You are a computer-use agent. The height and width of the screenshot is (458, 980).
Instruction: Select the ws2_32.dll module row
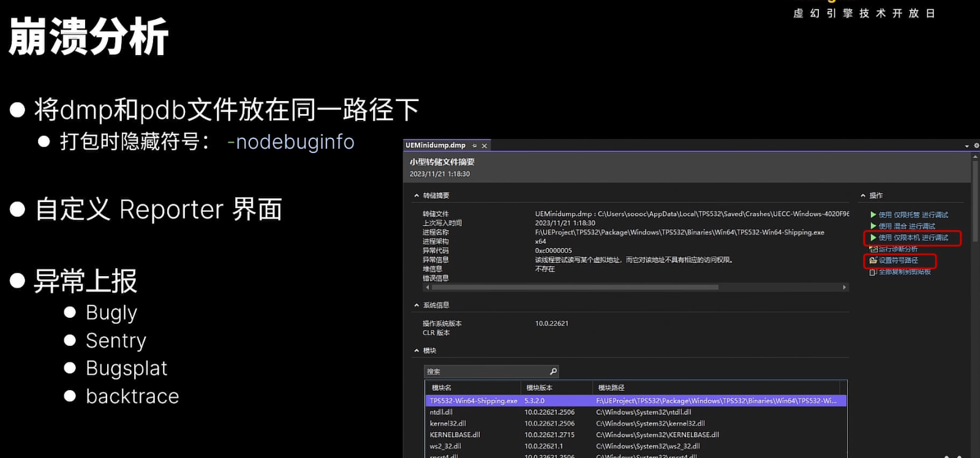click(636, 446)
